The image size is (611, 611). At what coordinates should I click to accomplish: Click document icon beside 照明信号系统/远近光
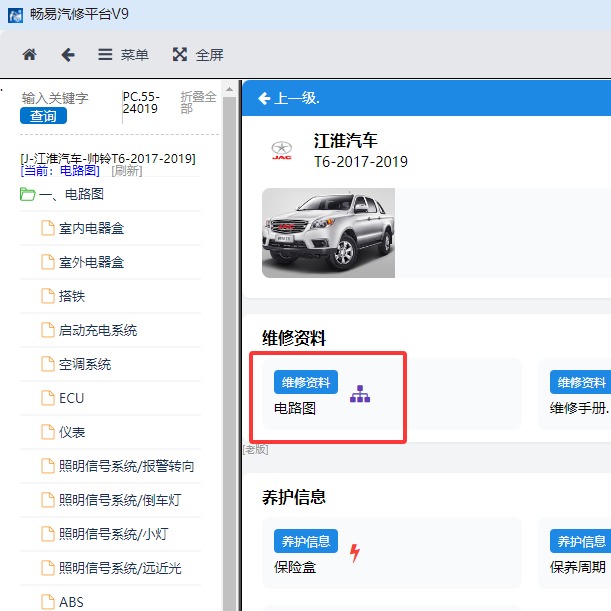coord(48,568)
